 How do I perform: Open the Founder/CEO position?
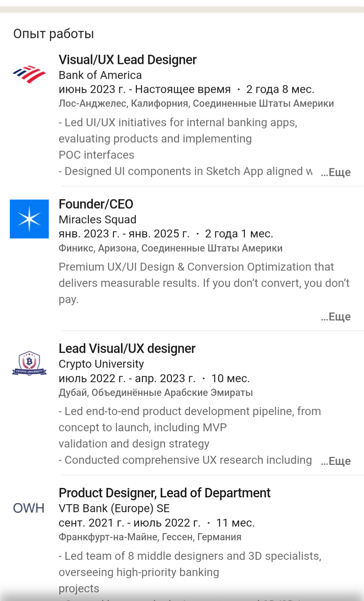(x=96, y=204)
